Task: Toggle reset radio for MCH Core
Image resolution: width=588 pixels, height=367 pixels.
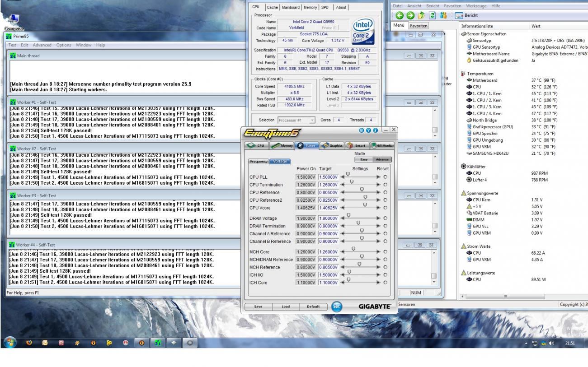Action: (385, 252)
